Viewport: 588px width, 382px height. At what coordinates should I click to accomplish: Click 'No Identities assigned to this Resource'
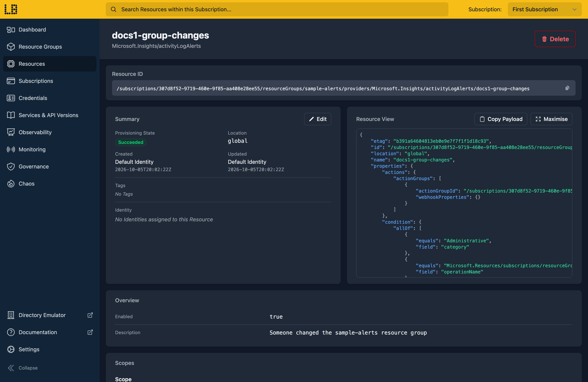(x=164, y=219)
